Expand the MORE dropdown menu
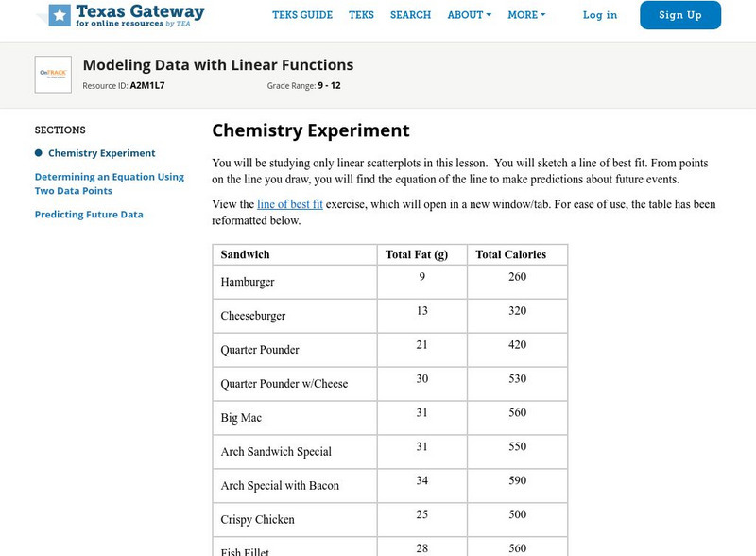 click(x=526, y=15)
